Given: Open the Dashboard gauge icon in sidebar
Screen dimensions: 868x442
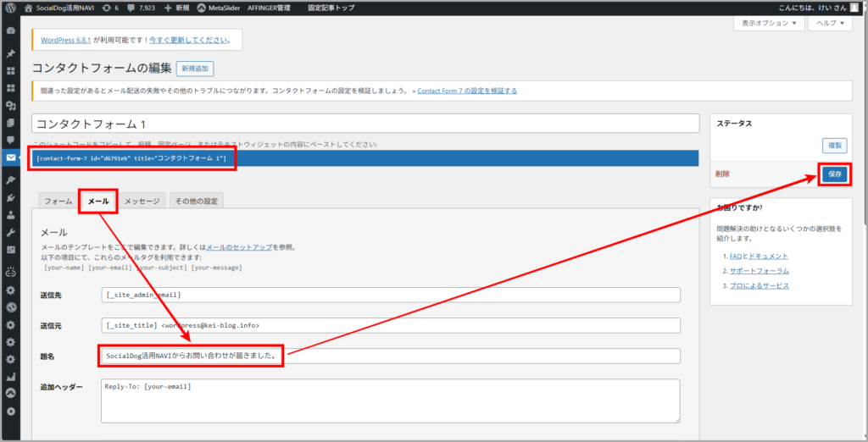Looking at the screenshot, I should click(x=11, y=30).
